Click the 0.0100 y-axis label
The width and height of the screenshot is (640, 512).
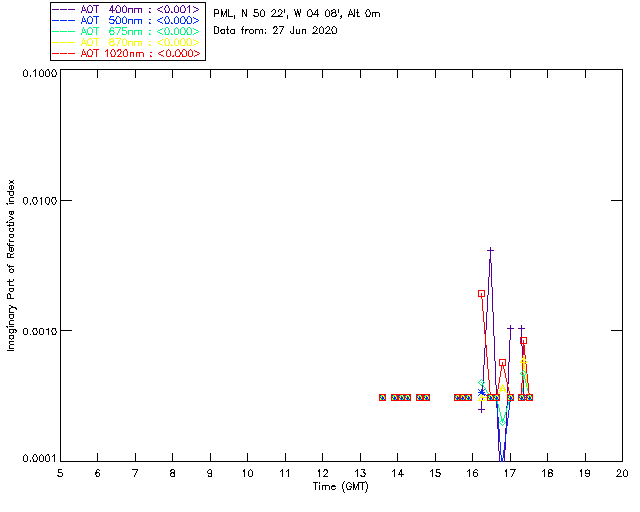point(39,201)
